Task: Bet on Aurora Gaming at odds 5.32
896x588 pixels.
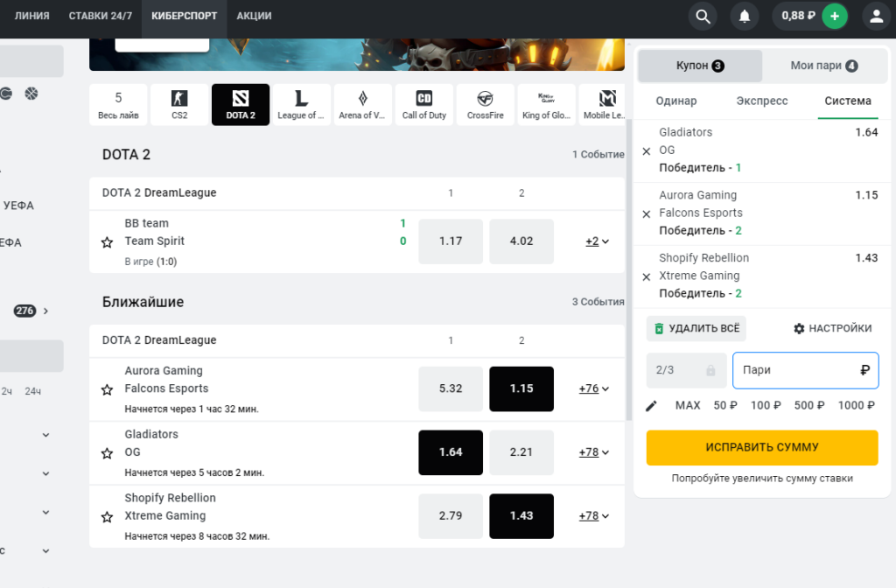Action: [451, 388]
